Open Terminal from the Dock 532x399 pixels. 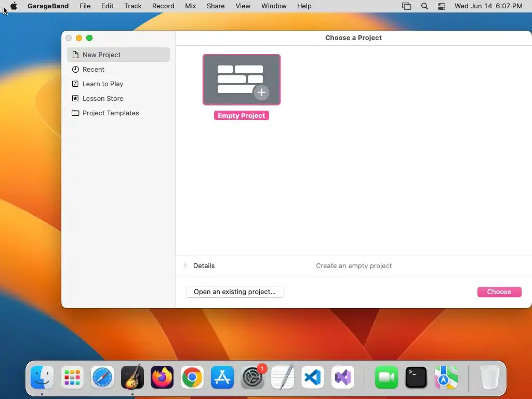click(416, 377)
